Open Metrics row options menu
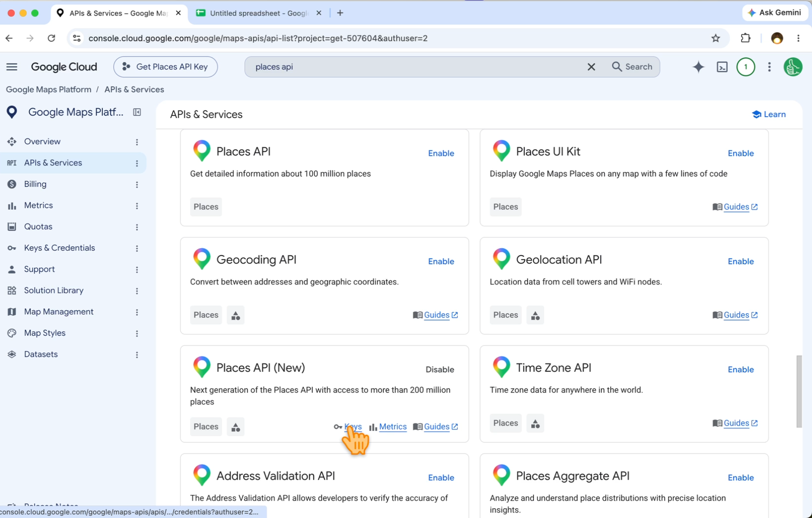This screenshot has height=518, width=812. (137, 205)
